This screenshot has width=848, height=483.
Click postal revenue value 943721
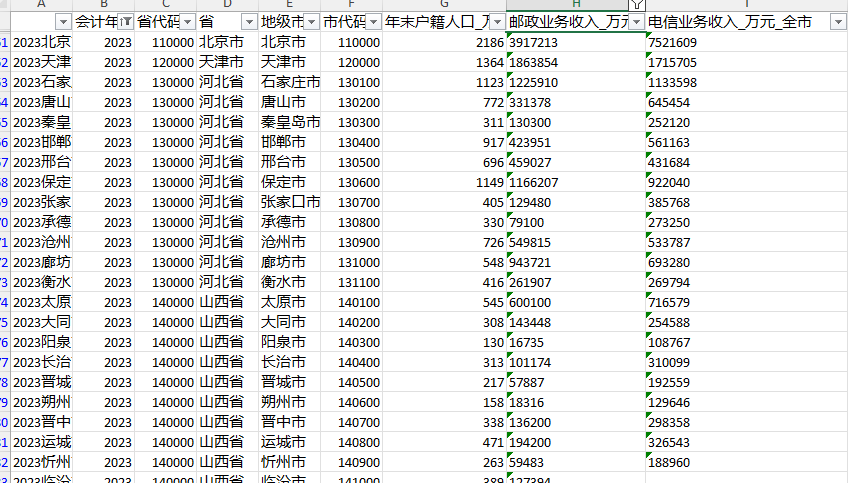tap(576, 262)
